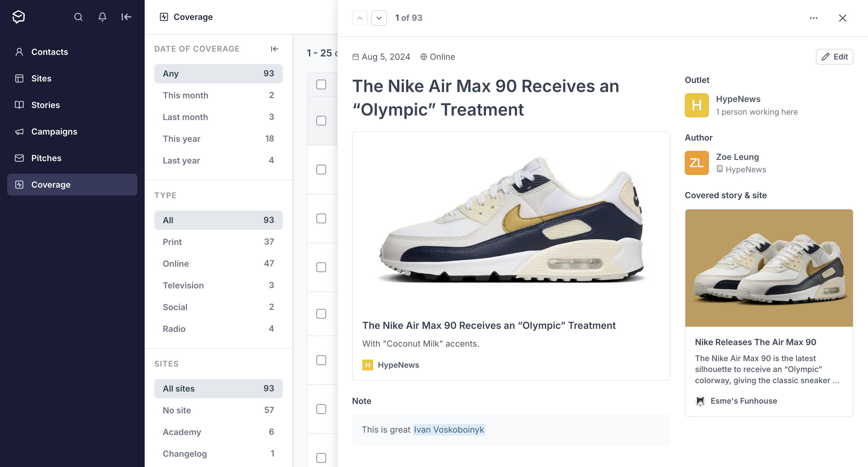Viewport: 868px width, 467px height.
Task: Click the Sites layout icon
Action: point(19,78)
